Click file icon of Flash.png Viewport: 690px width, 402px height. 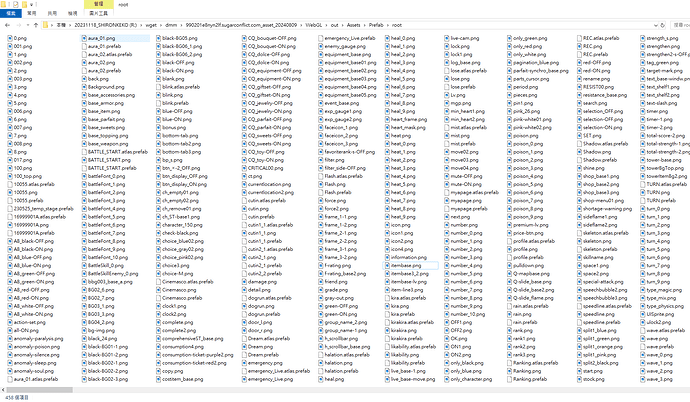(x=321, y=184)
